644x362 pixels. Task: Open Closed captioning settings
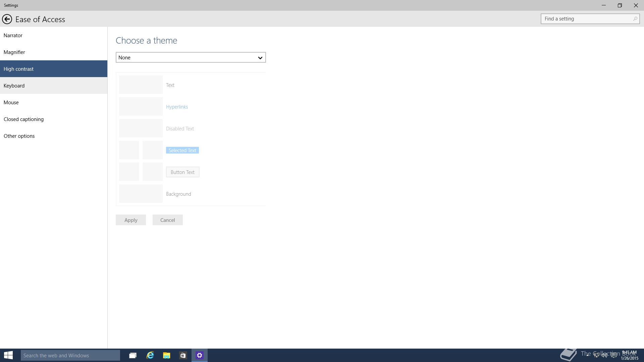tap(54, 119)
